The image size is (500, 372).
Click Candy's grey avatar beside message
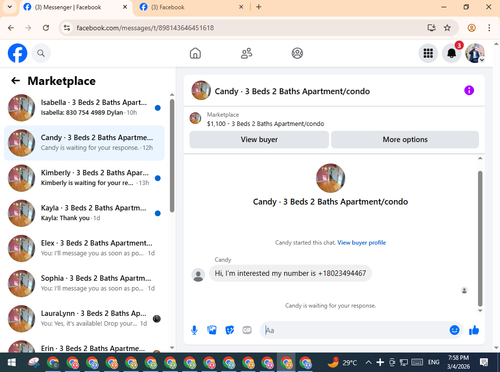click(x=198, y=275)
